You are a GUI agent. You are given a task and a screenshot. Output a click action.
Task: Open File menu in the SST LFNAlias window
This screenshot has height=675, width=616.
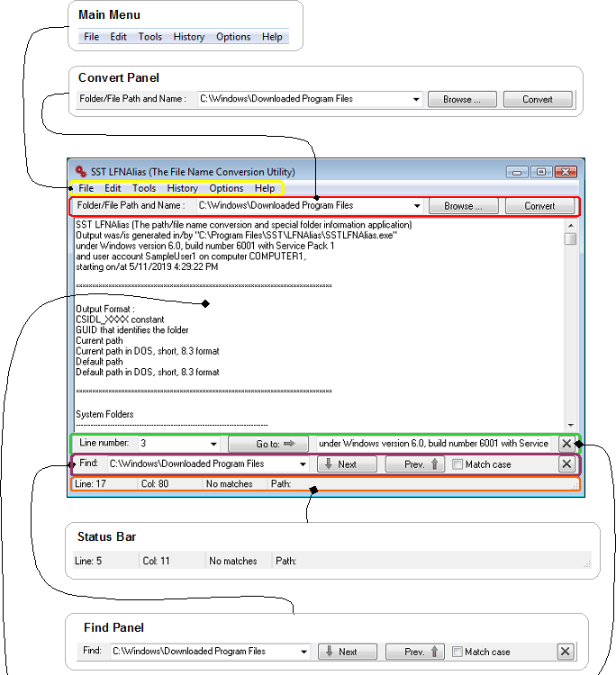click(x=86, y=188)
